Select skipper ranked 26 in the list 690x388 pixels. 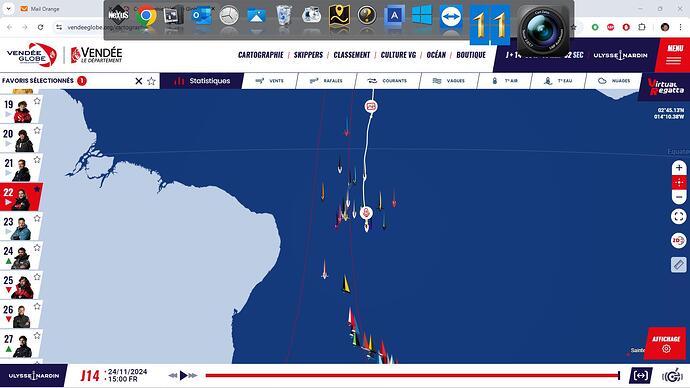[21, 314]
